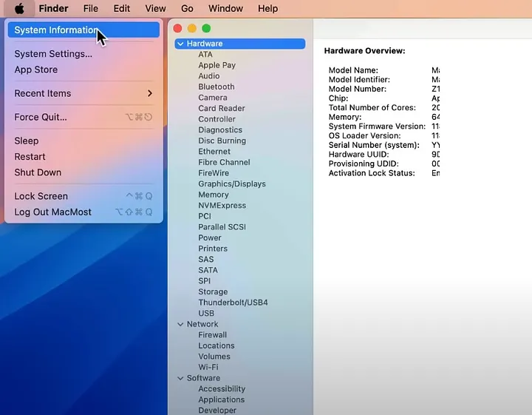Select Graphics/Displays in the sidebar

(x=232, y=184)
